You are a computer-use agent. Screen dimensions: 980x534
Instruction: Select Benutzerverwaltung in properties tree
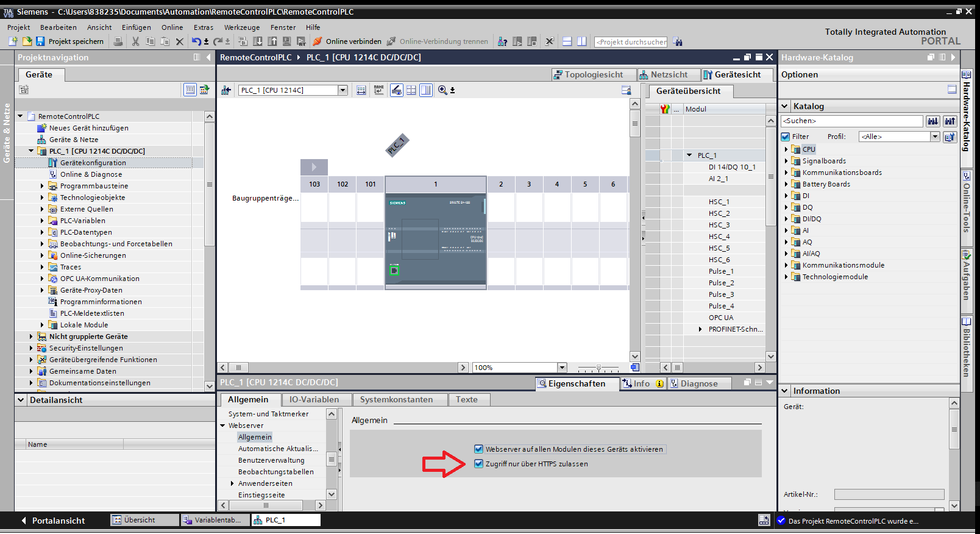pyautogui.click(x=271, y=460)
